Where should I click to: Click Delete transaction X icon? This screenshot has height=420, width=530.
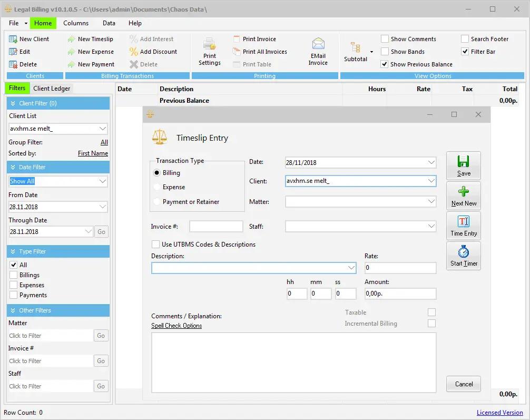133,64
